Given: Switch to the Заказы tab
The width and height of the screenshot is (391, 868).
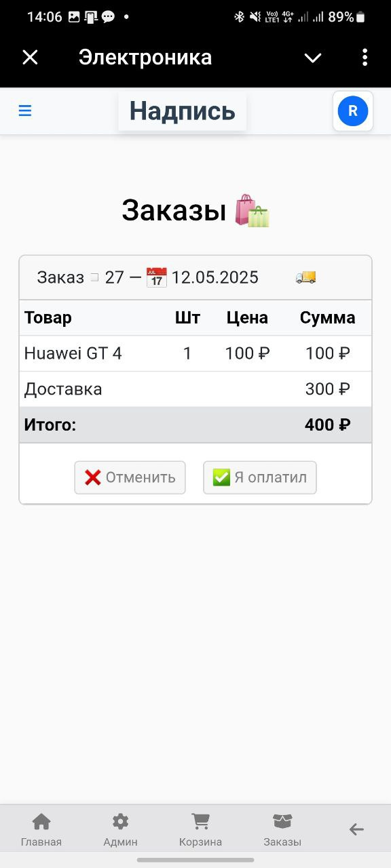Looking at the screenshot, I should [x=282, y=830].
